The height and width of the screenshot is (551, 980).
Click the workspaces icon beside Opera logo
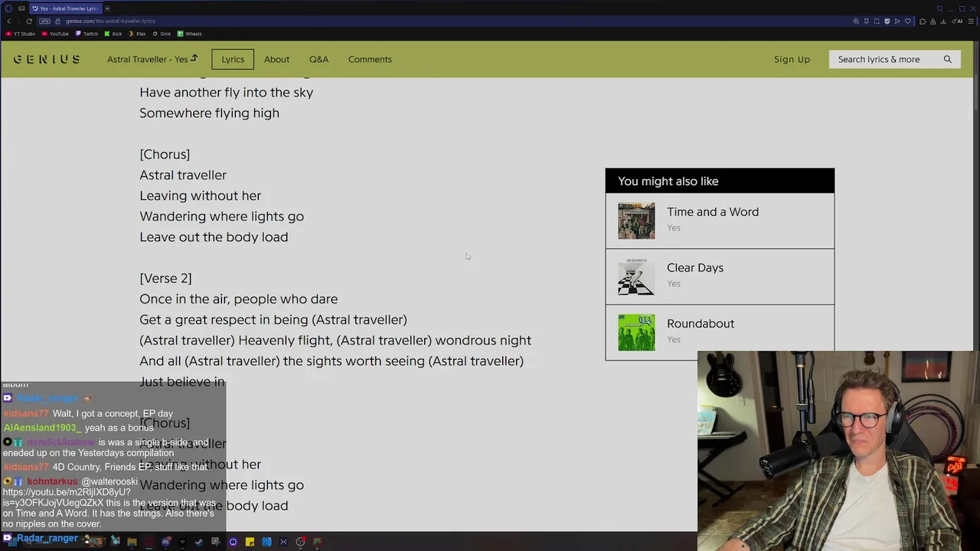coord(21,8)
